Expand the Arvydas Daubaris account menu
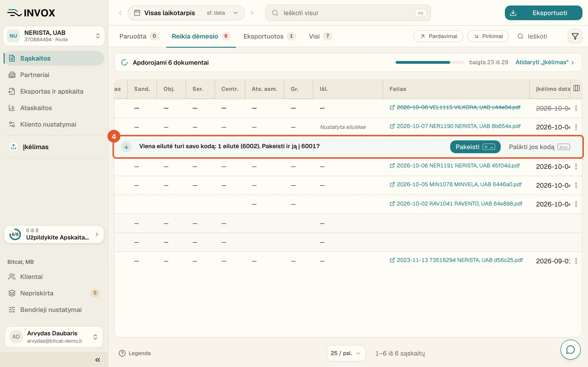Image resolution: width=588 pixels, height=367 pixels. coord(54,337)
